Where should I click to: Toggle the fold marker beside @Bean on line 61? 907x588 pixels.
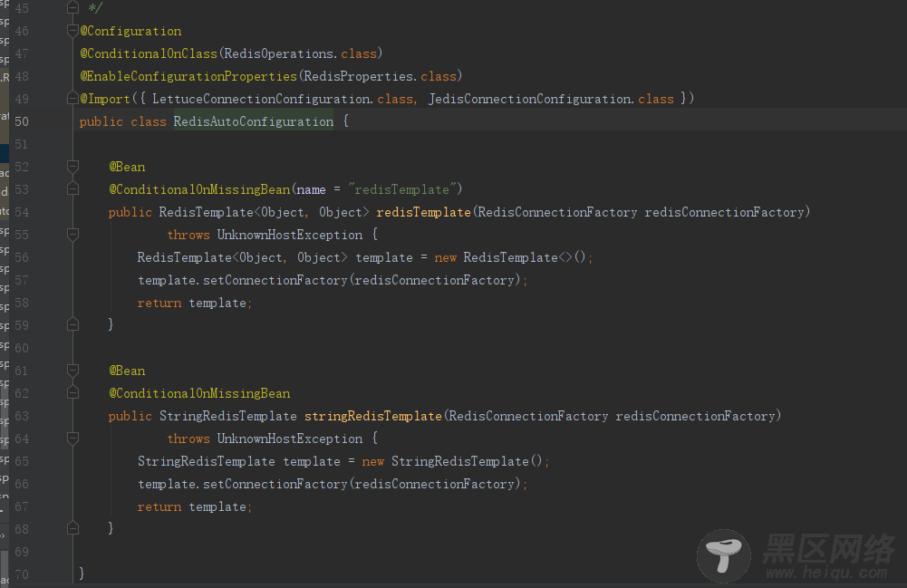click(x=72, y=371)
